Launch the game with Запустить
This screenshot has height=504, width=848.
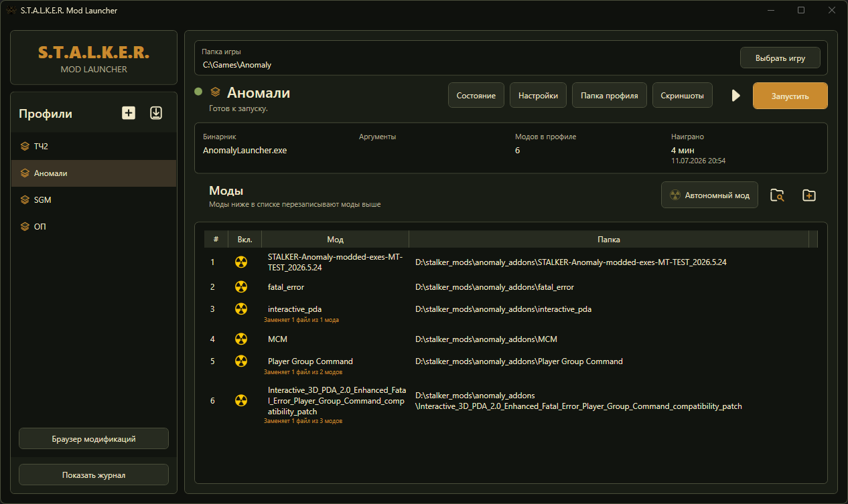coord(790,96)
